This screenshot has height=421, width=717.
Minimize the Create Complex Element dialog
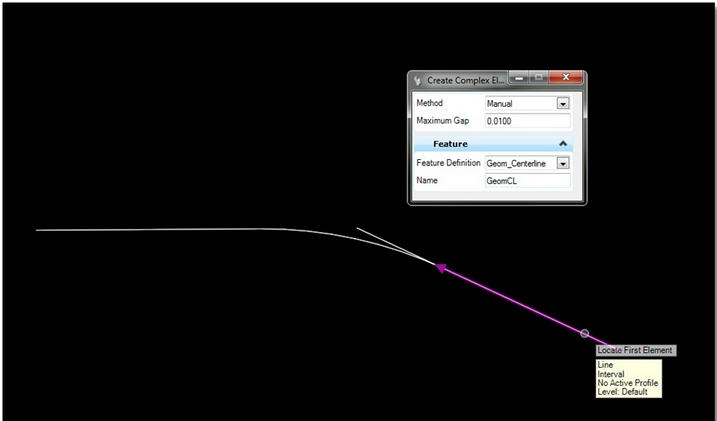tap(519, 78)
